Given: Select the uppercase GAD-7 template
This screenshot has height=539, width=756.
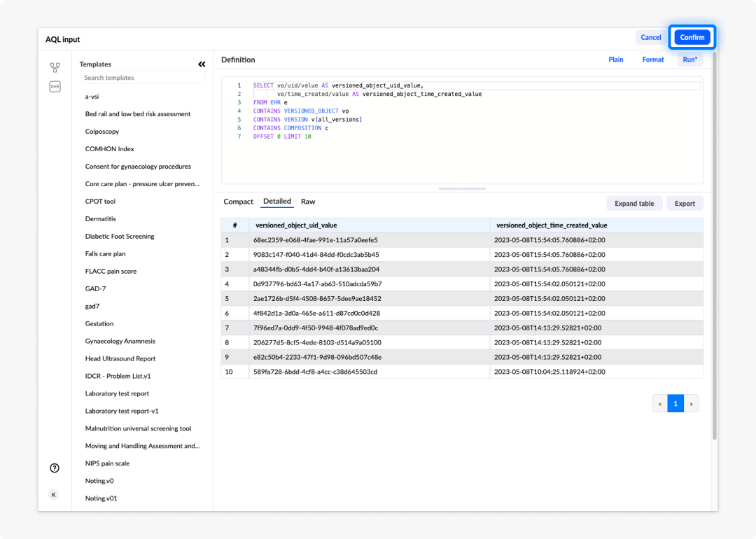Looking at the screenshot, I should 95,289.
